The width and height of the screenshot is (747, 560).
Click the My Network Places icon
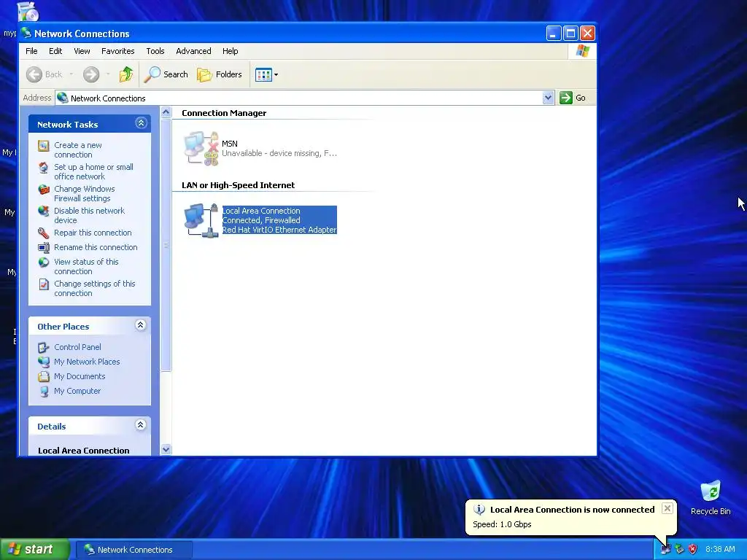[x=43, y=362]
